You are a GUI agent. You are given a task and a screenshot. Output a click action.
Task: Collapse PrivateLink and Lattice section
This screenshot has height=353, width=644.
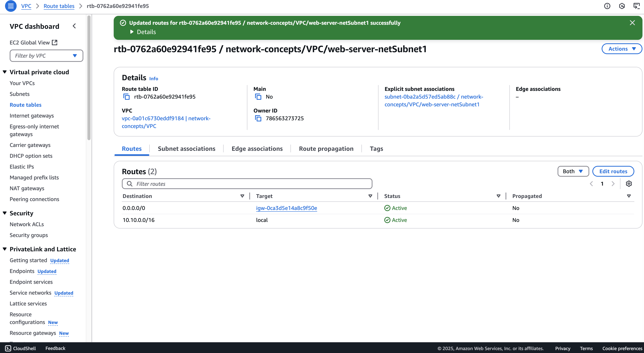(x=4, y=249)
